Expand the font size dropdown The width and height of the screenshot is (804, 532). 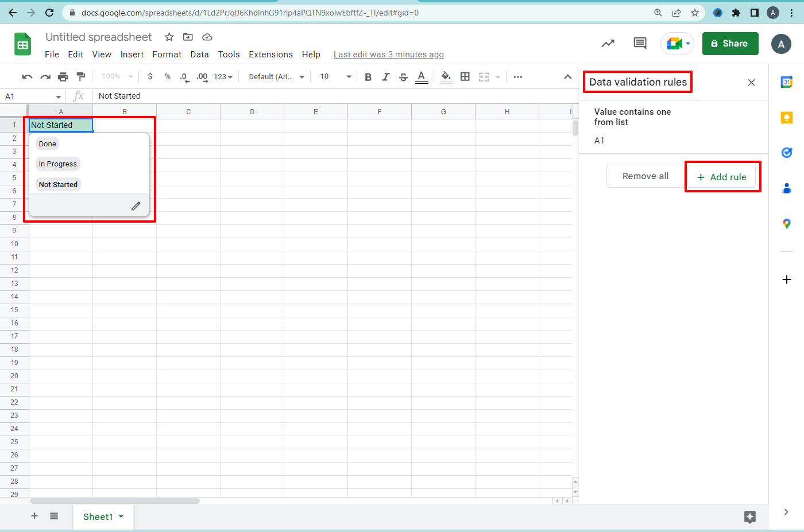pyautogui.click(x=348, y=77)
